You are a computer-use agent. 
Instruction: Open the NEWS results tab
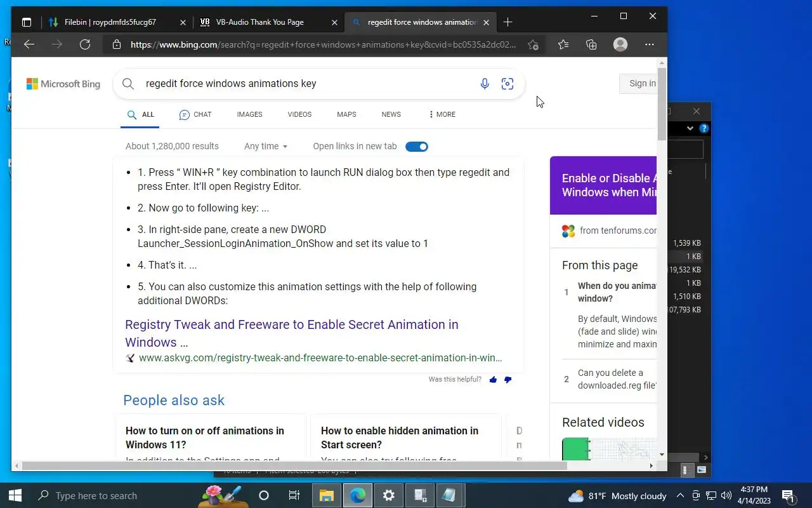(x=391, y=114)
